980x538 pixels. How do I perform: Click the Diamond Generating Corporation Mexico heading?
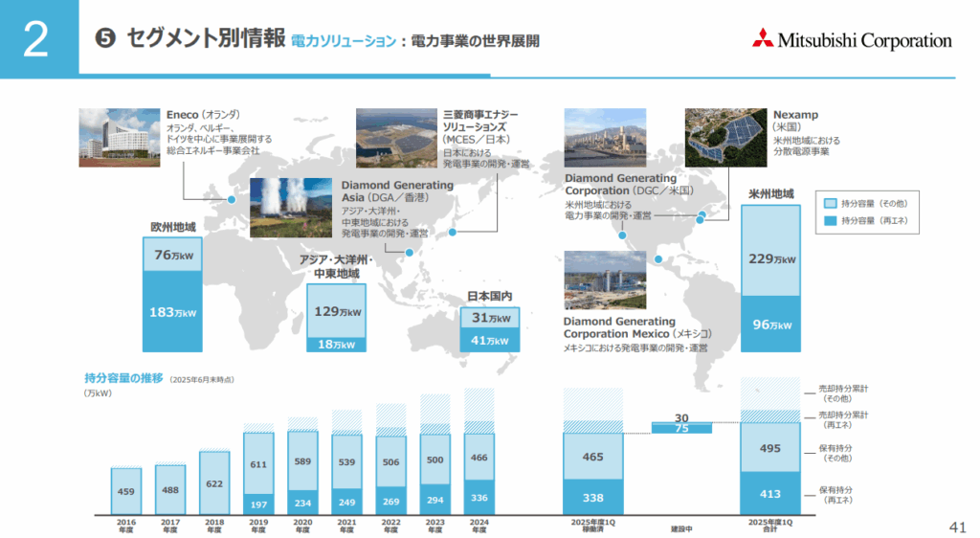[637, 327]
